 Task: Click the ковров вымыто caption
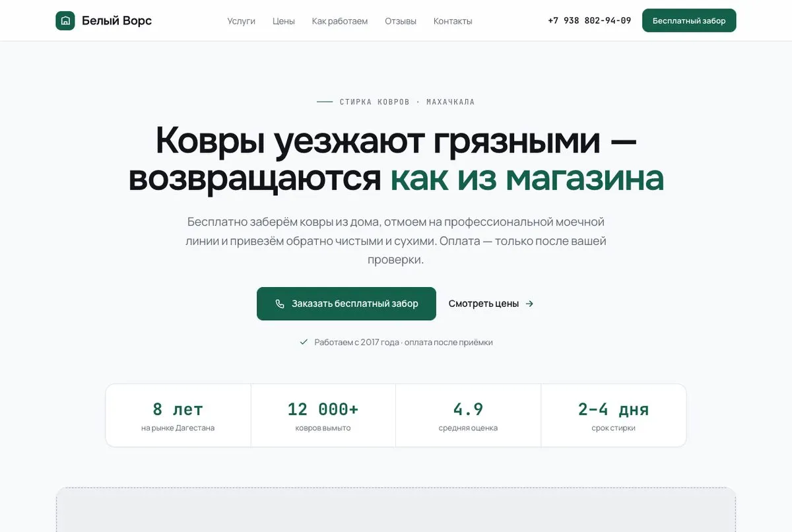(323, 428)
